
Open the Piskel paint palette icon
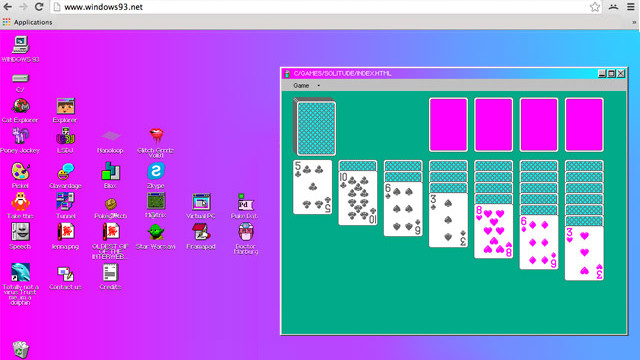pos(20,172)
